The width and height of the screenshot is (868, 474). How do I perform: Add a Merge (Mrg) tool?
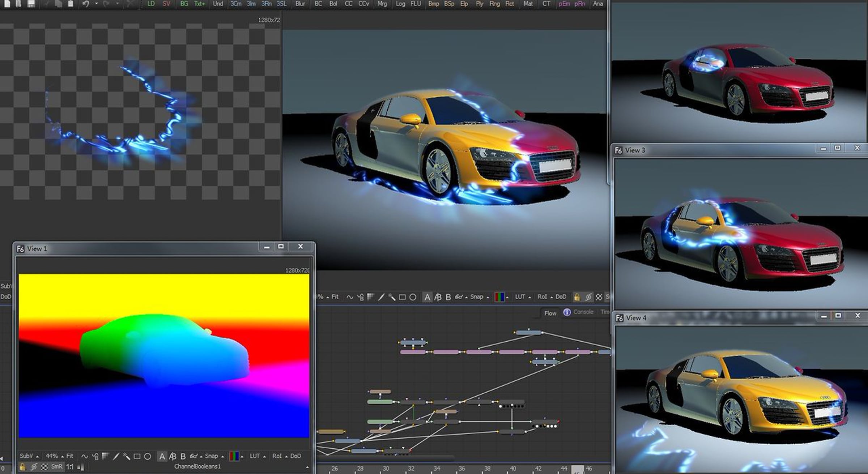[x=382, y=4]
